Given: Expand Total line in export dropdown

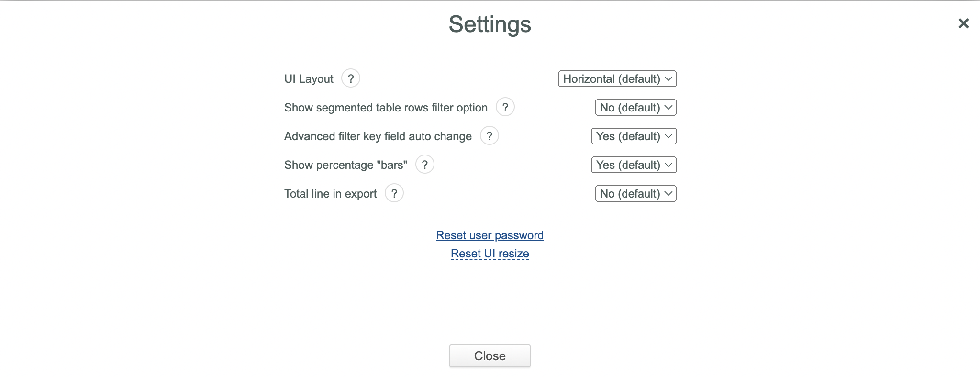Looking at the screenshot, I should pyautogui.click(x=636, y=194).
